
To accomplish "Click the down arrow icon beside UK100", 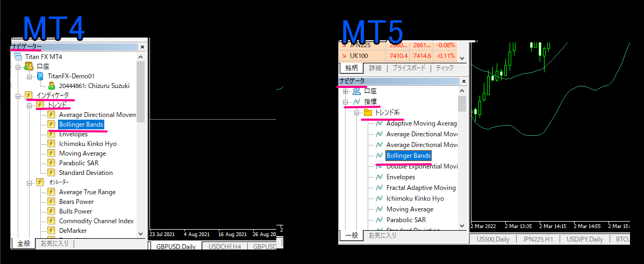I will tap(344, 56).
